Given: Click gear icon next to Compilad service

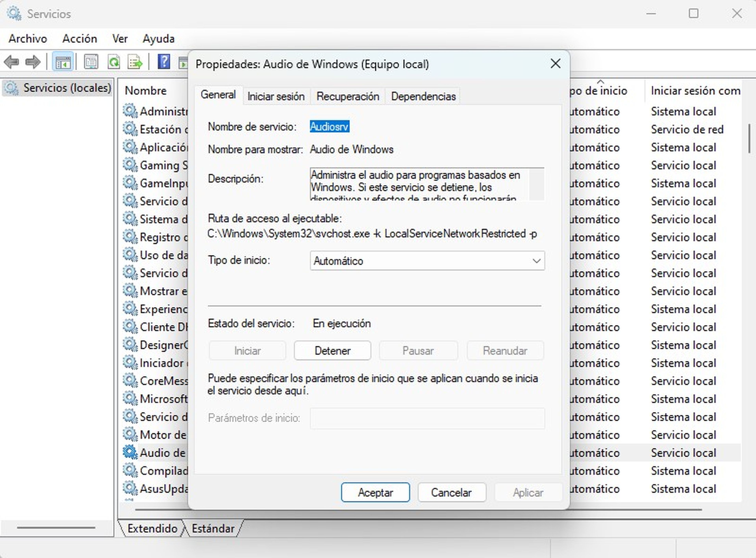Looking at the screenshot, I should pyautogui.click(x=130, y=471).
